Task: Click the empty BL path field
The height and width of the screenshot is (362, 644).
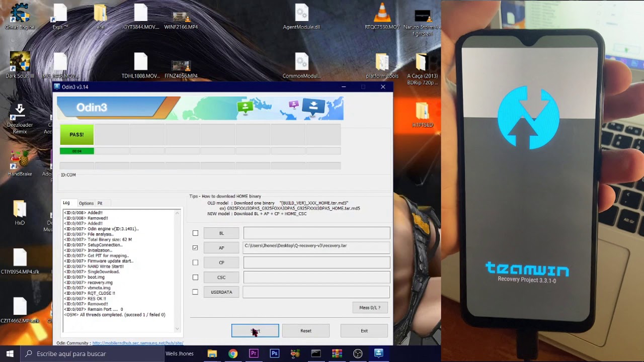Action: 316,233
